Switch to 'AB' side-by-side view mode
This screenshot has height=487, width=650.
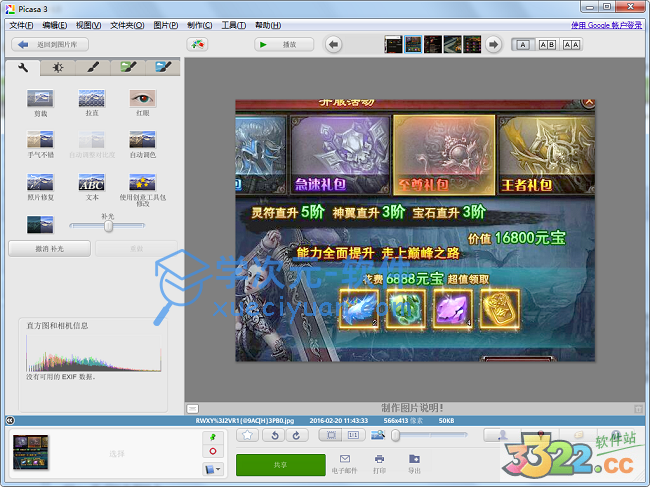547,45
